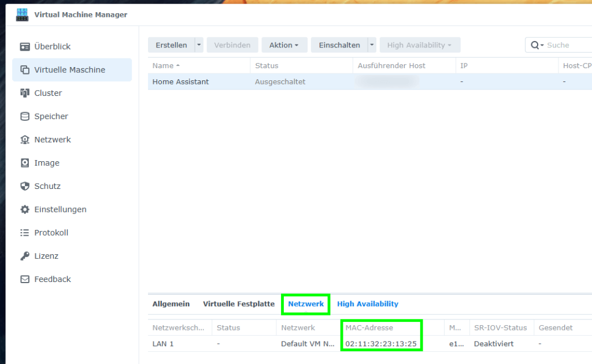Switch to the Allgemein tab

170,303
